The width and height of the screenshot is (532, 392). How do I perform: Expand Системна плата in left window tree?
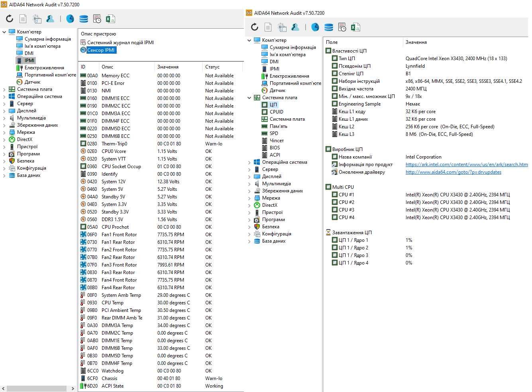coord(4,89)
